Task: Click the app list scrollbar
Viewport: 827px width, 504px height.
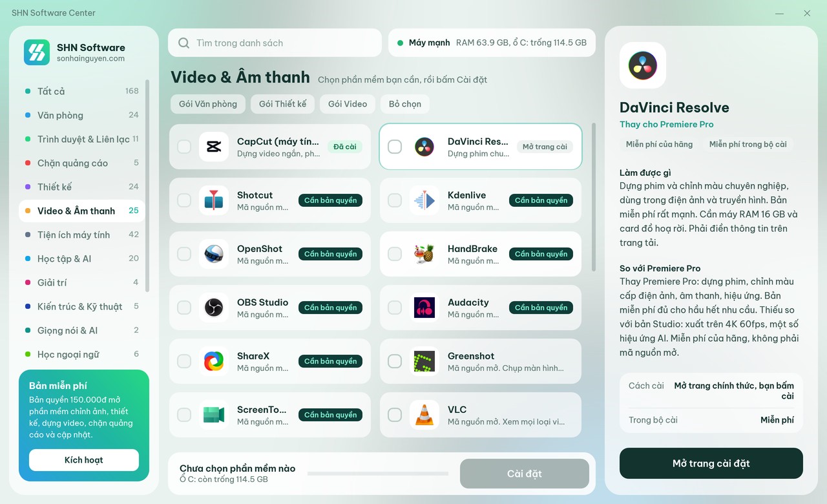Action: pos(594,197)
